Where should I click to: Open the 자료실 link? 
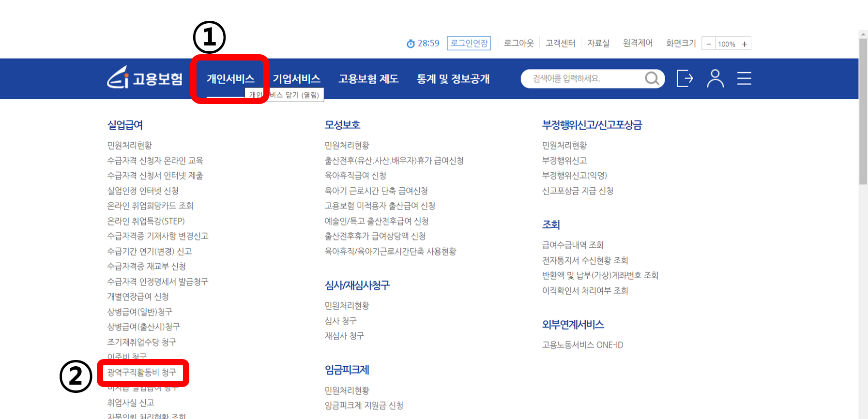(x=598, y=43)
